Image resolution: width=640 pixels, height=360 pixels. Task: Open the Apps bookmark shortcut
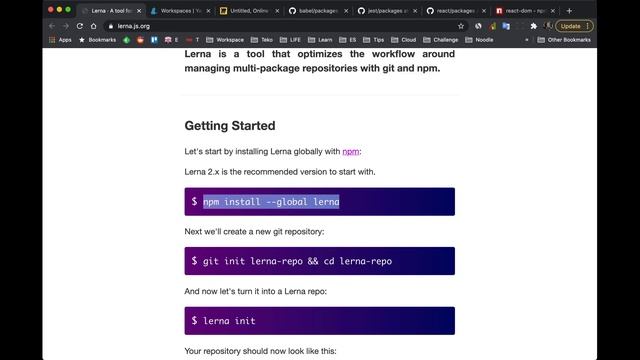click(60, 40)
